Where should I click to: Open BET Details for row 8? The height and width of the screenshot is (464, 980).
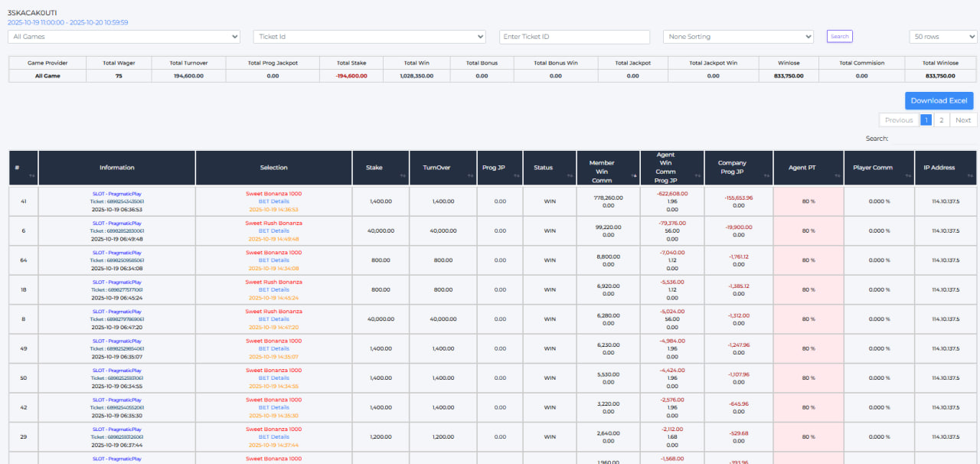tap(274, 319)
